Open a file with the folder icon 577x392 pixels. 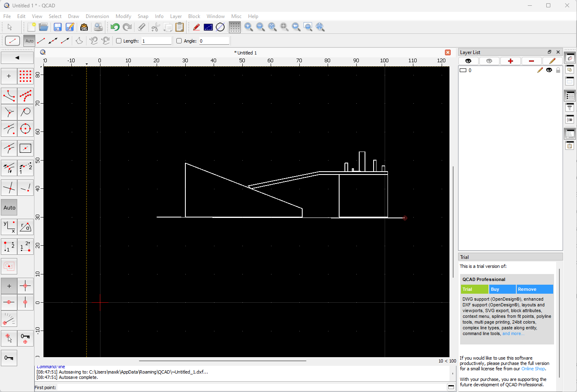(43, 27)
